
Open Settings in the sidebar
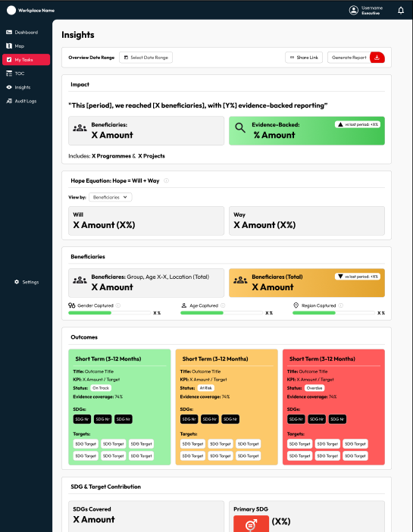[x=27, y=282]
